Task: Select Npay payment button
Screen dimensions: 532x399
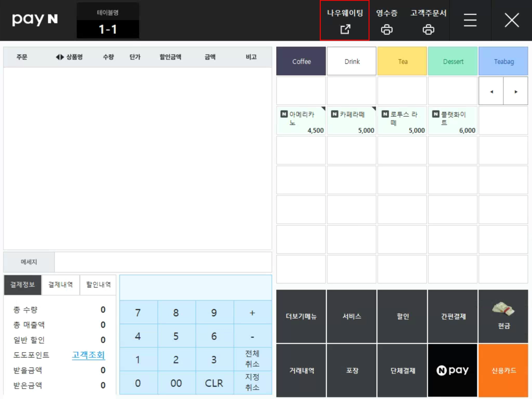Action: (x=452, y=370)
